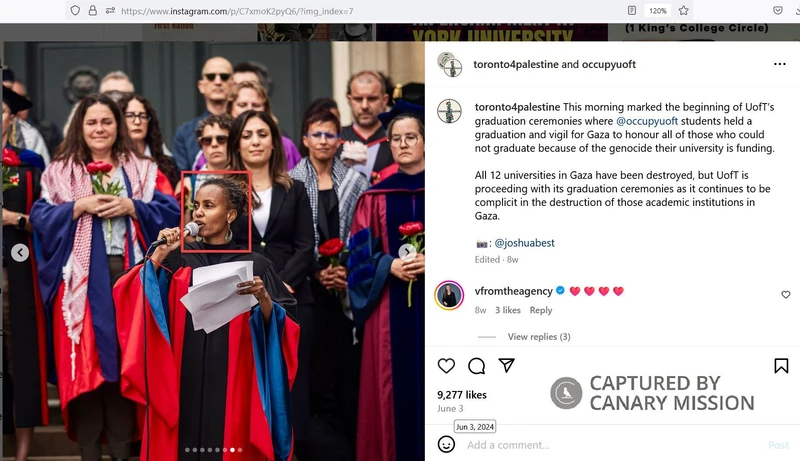This screenshot has width=800, height=461.
Task: Toggle reader view in the address bar
Action: (632, 10)
